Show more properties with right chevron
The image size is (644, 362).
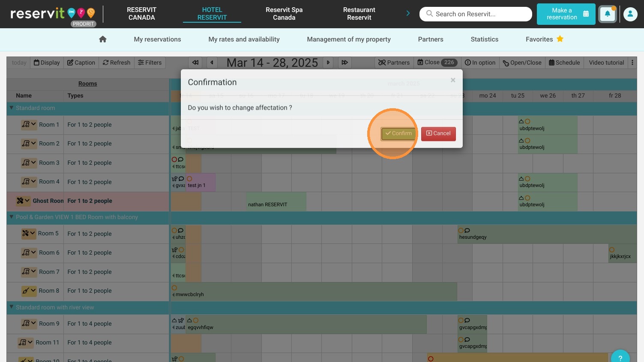(x=408, y=14)
